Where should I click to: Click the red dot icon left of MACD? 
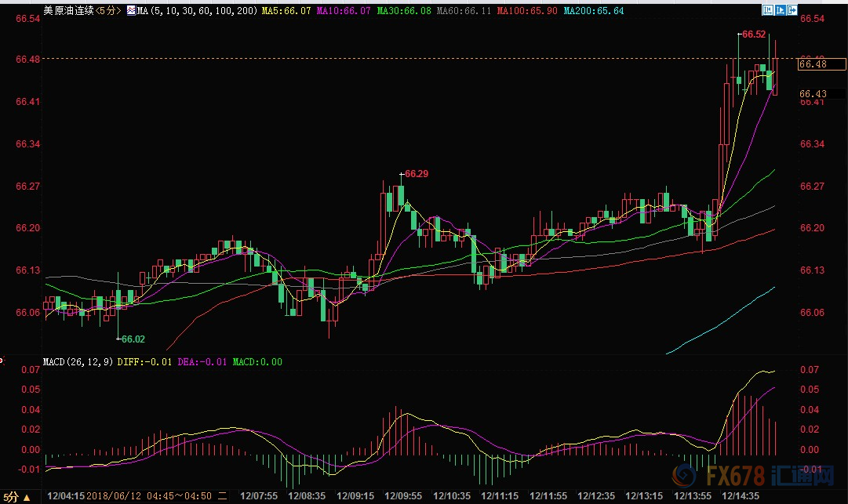[2, 361]
